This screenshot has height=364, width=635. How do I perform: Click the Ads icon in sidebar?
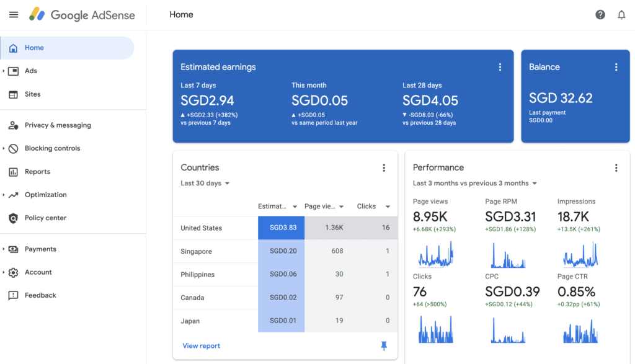pos(14,71)
